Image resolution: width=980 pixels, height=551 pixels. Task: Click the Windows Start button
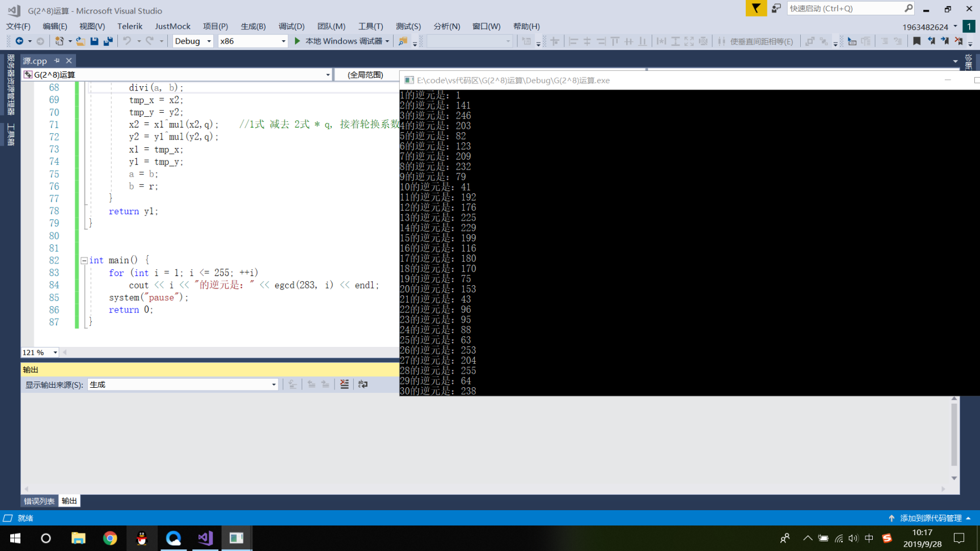(x=15, y=538)
